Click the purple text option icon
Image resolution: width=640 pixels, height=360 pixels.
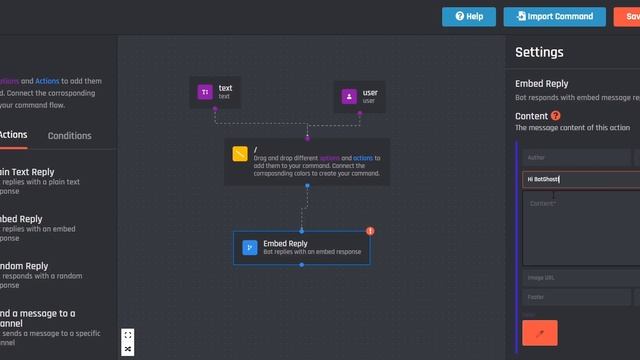[205, 92]
